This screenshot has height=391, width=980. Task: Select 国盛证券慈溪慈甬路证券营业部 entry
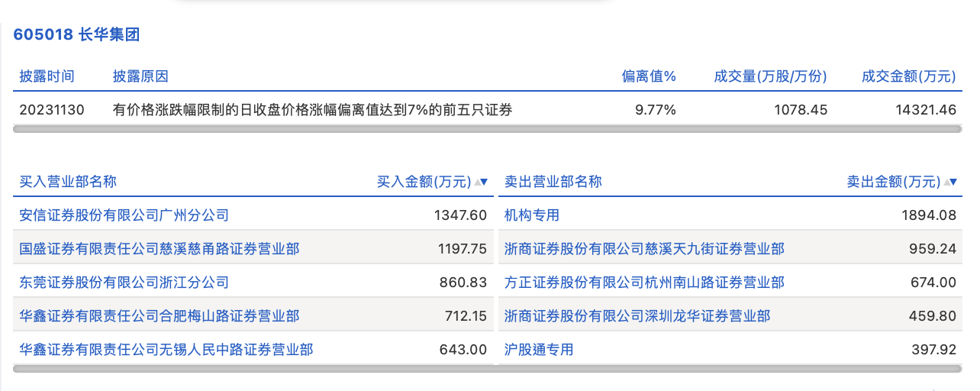(159, 249)
